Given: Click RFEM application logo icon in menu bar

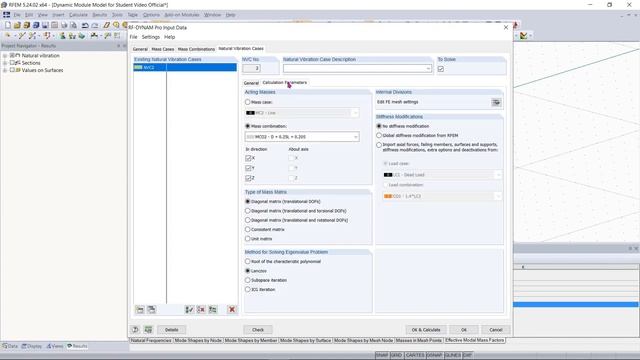Looking at the screenshot, I should [7, 15].
